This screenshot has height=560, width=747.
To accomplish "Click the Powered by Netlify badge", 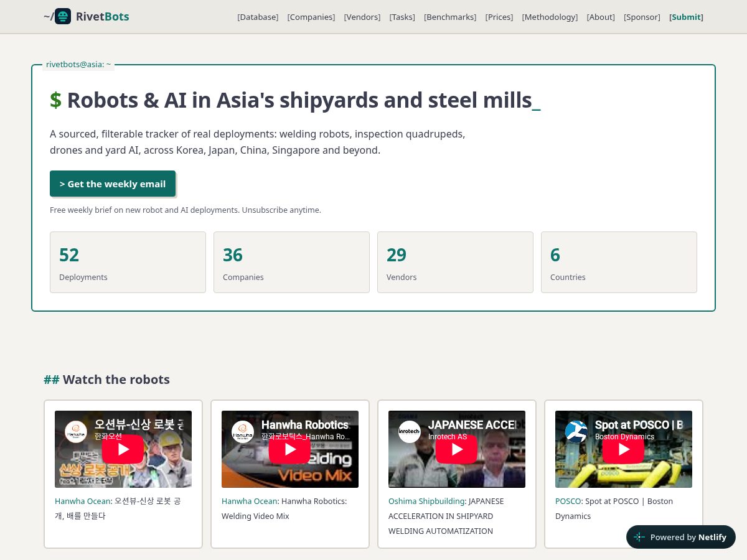I will coord(681,537).
